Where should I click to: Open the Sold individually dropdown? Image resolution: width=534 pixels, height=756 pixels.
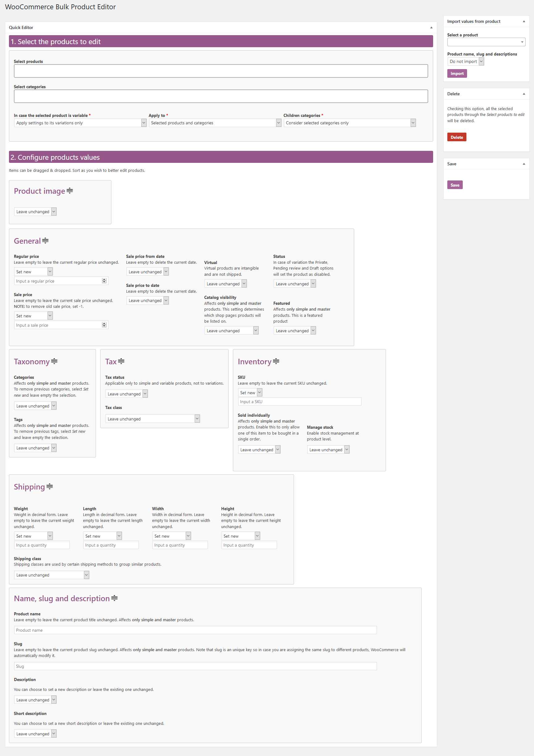(x=259, y=450)
